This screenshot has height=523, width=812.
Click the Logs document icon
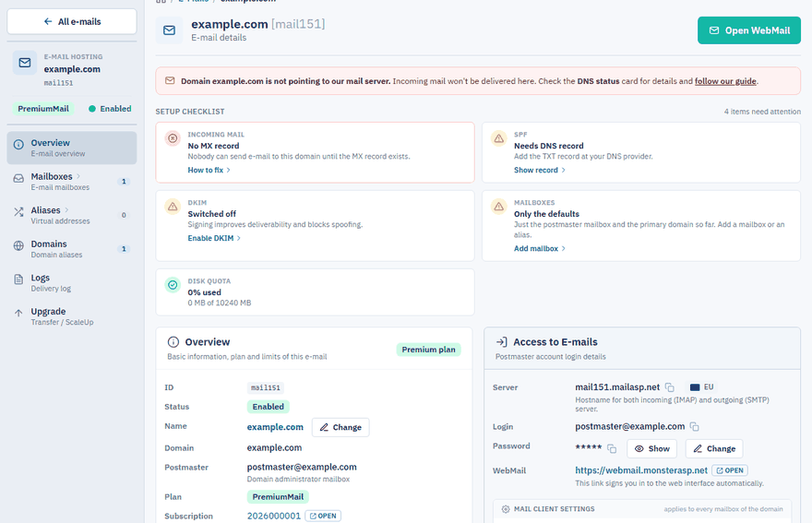click(18, 279)
